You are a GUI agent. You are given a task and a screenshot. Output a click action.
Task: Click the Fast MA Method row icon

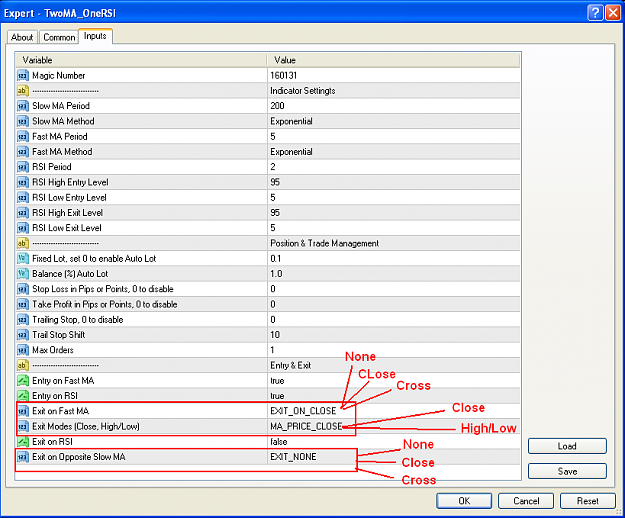coord(23,152)
